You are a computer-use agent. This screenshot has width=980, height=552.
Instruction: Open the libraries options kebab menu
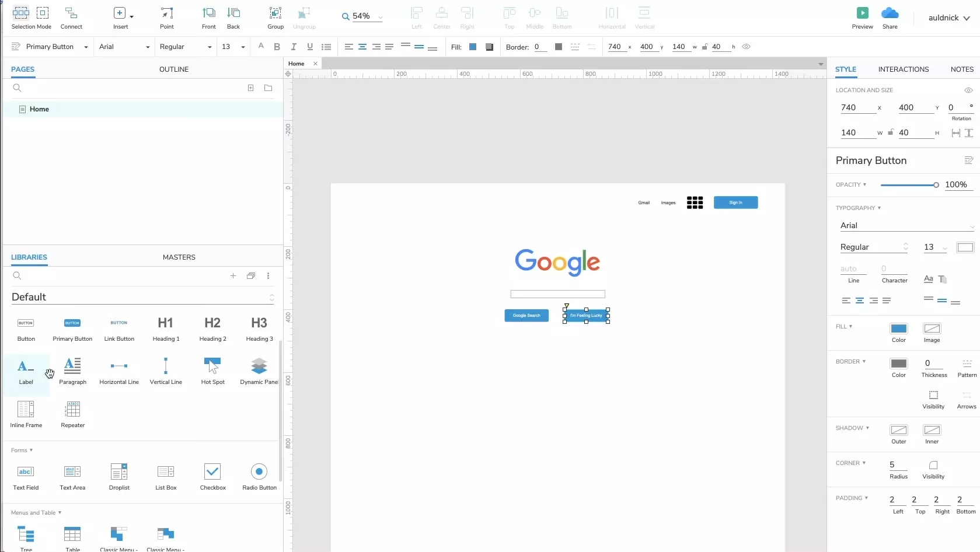coord(268,276)
